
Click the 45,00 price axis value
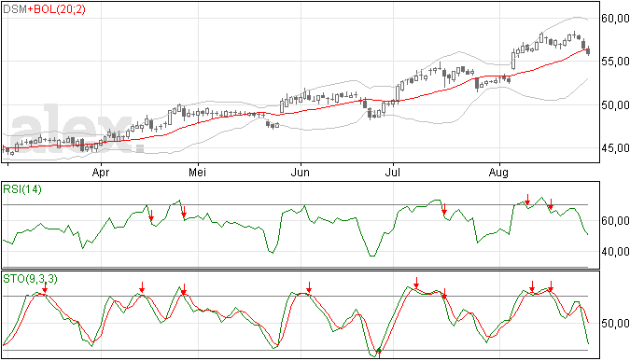[615, 147]
